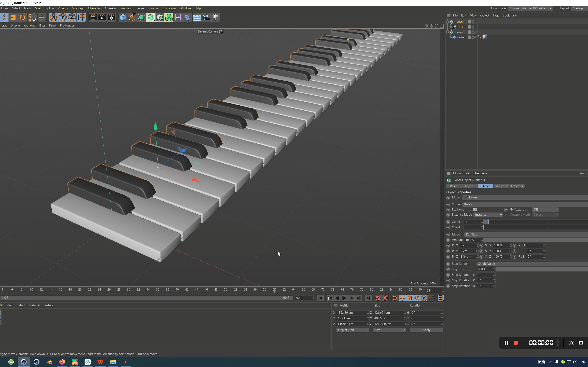
Task: Lock the Y axis with its toolbar icon
Action: [63, 17]
